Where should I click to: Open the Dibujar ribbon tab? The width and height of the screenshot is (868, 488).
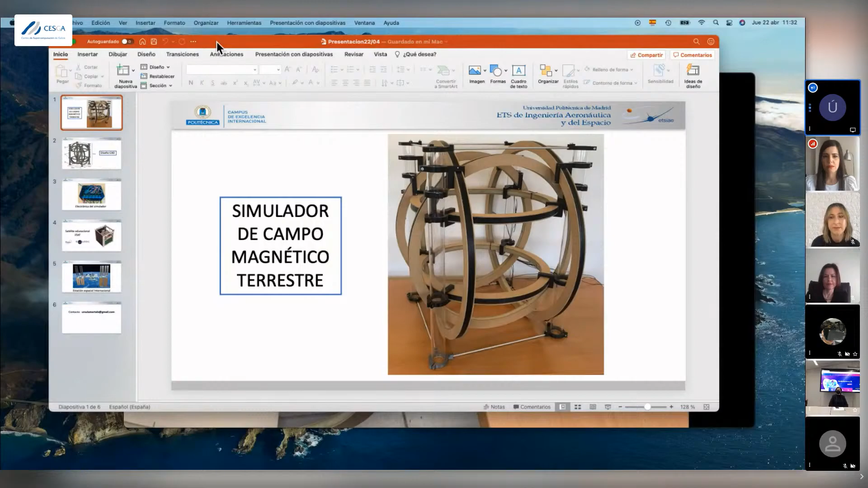118,54
